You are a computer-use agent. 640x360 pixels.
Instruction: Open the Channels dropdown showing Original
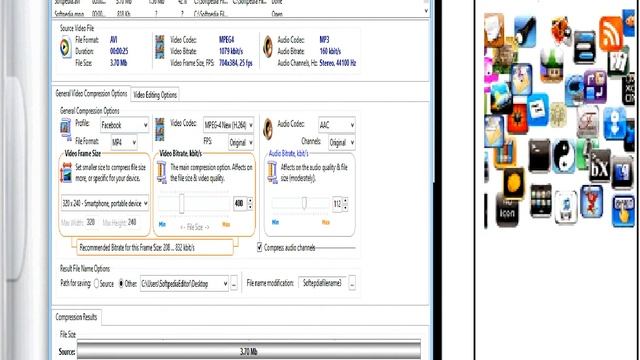pyautogui.click(x=342, y=142)
